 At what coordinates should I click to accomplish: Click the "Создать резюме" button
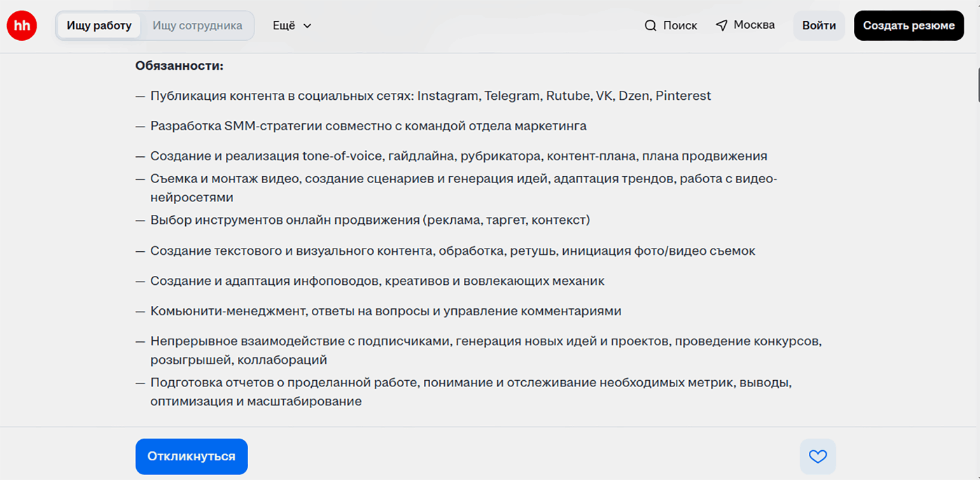909,25
